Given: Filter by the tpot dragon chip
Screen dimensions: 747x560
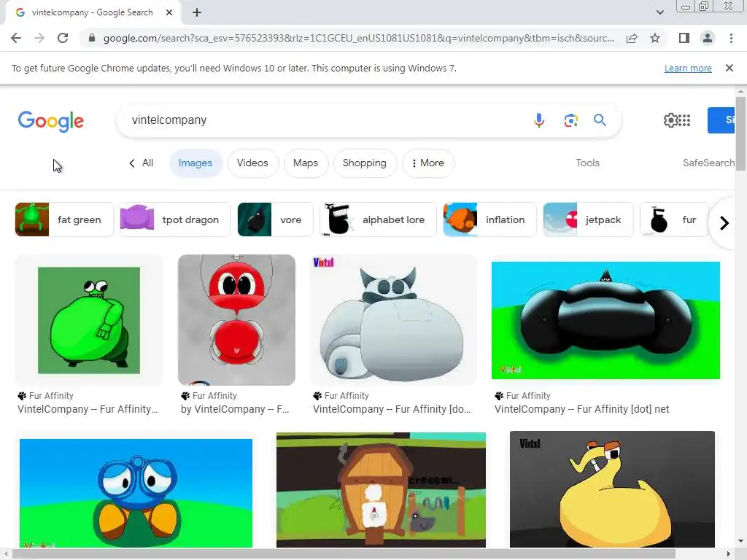Looking at the screenshot, I should click(x=175, y=219).
